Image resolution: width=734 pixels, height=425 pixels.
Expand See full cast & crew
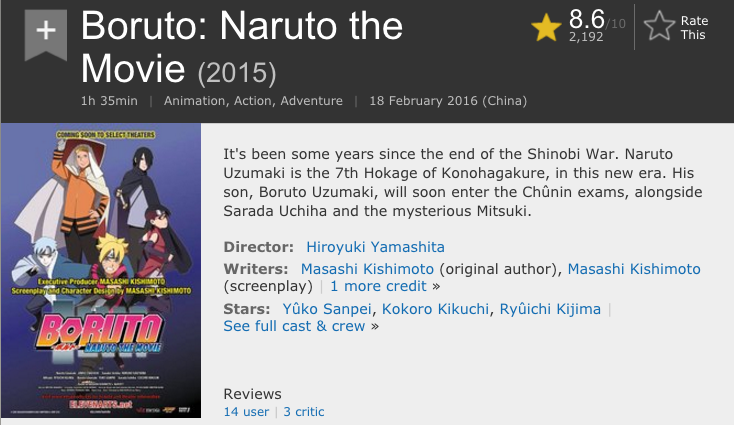(x=294, y=326)
